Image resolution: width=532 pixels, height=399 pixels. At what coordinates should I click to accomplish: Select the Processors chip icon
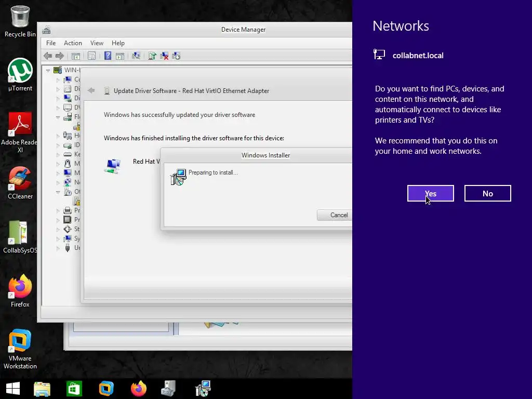coord(68,220)
